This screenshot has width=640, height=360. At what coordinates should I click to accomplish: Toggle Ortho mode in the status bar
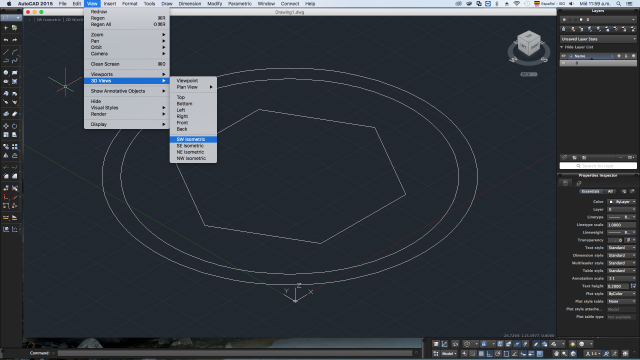pyautogui.click(x=489, y=353)
